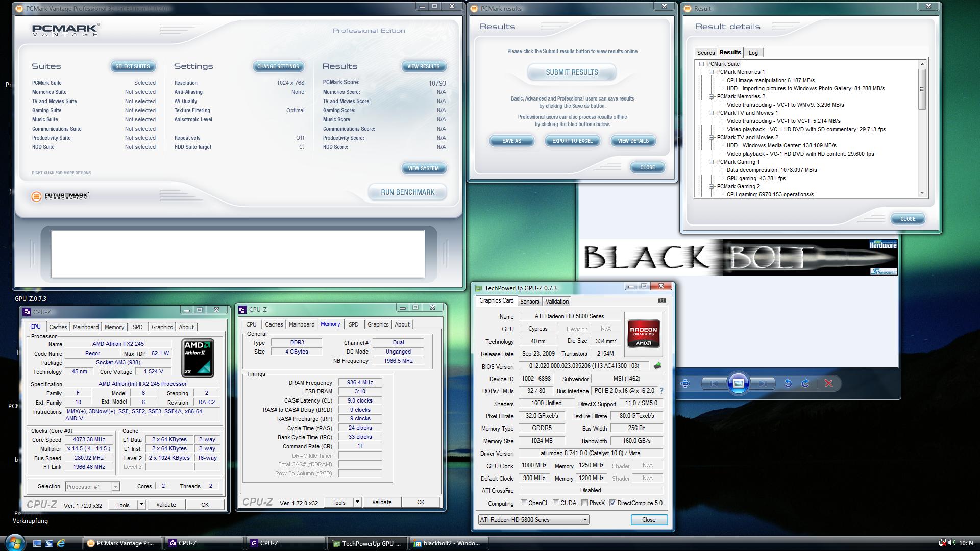Screen dimensions: 980x551
Task: Click EXPORT TO EXCEL button
Action: click(572, 141)
